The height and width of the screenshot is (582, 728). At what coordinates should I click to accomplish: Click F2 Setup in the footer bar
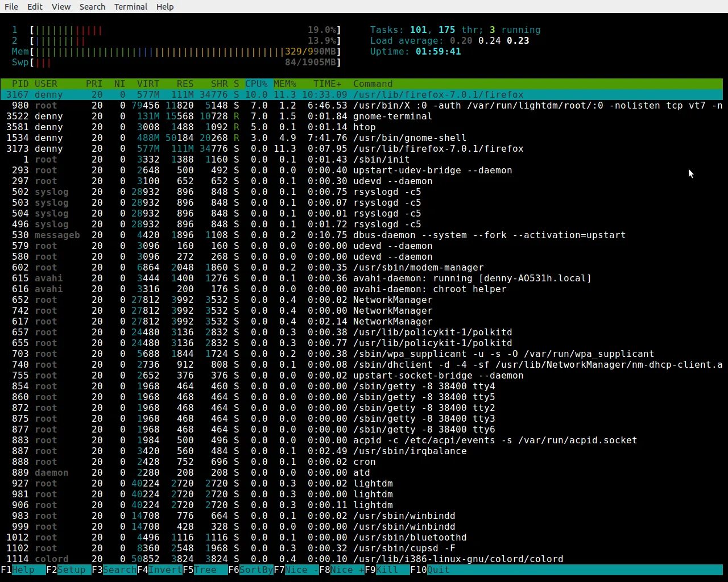point(69,569)
